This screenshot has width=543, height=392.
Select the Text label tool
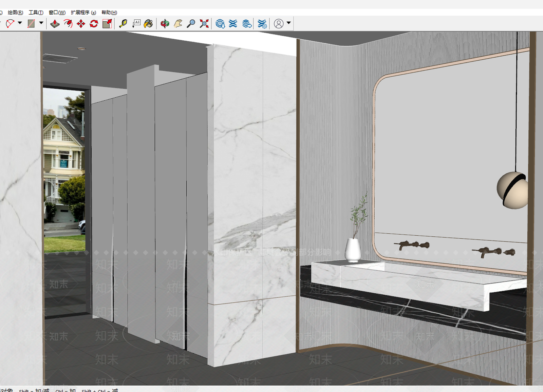tap(136, 23)
